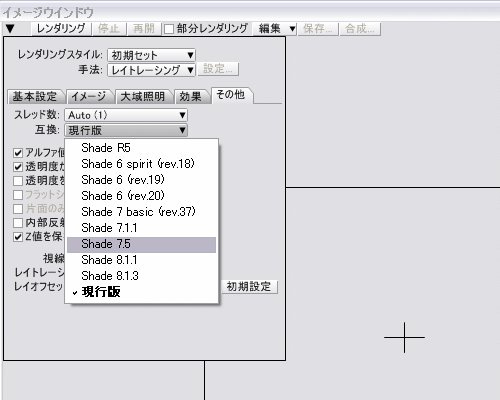Screen dimensions: 500x400
Task: Toggle the greyed フラットシ checkbox
Action: 18,195
